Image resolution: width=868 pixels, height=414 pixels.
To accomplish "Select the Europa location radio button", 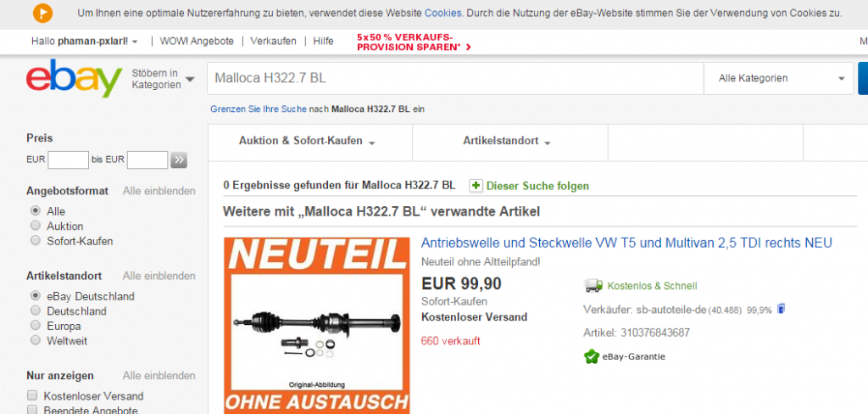I will point(36,325).
